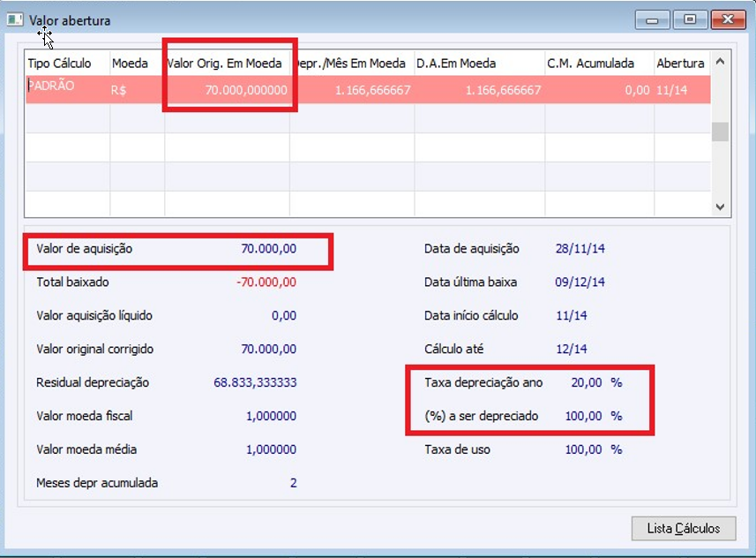
Task: Click the Taxa depreciação ano value 20,00
Action: (x=587, y=382)
